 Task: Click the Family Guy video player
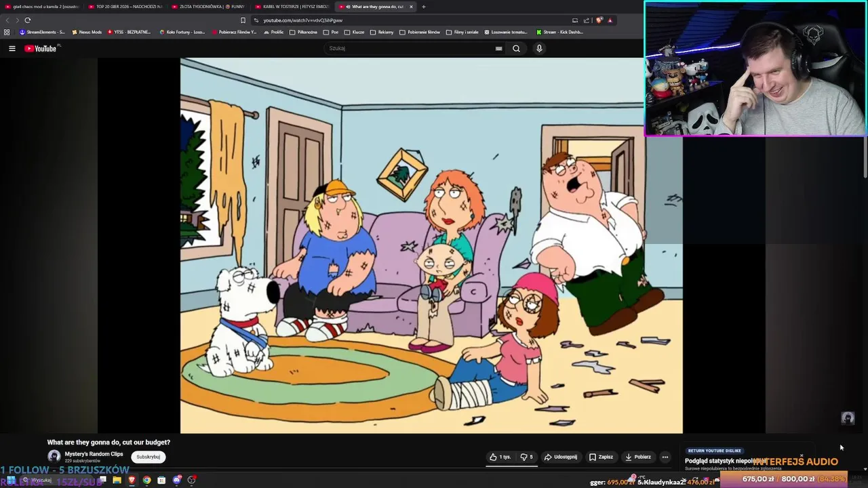click(431, 245)
